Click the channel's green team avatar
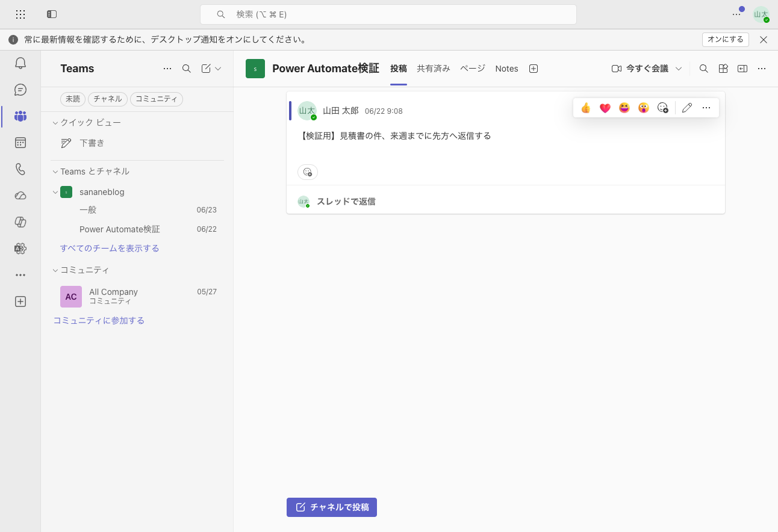The image size is (778, 532). point(255,69)
